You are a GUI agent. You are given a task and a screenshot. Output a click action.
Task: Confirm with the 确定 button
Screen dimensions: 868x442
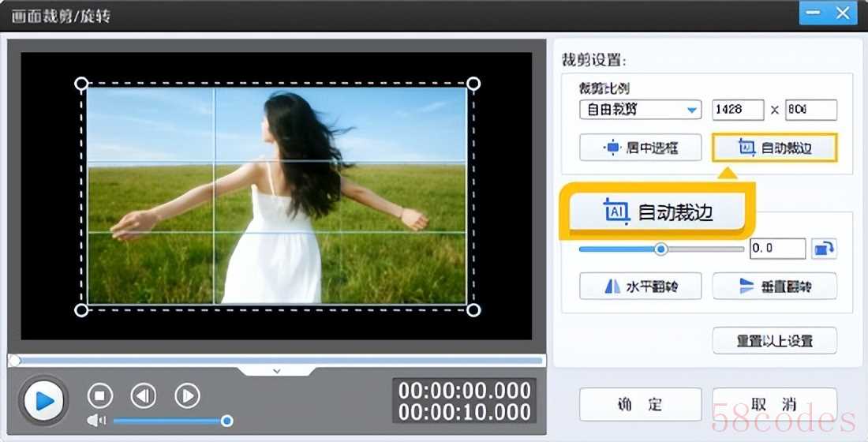pyautogui.click(x=640, y=404)
